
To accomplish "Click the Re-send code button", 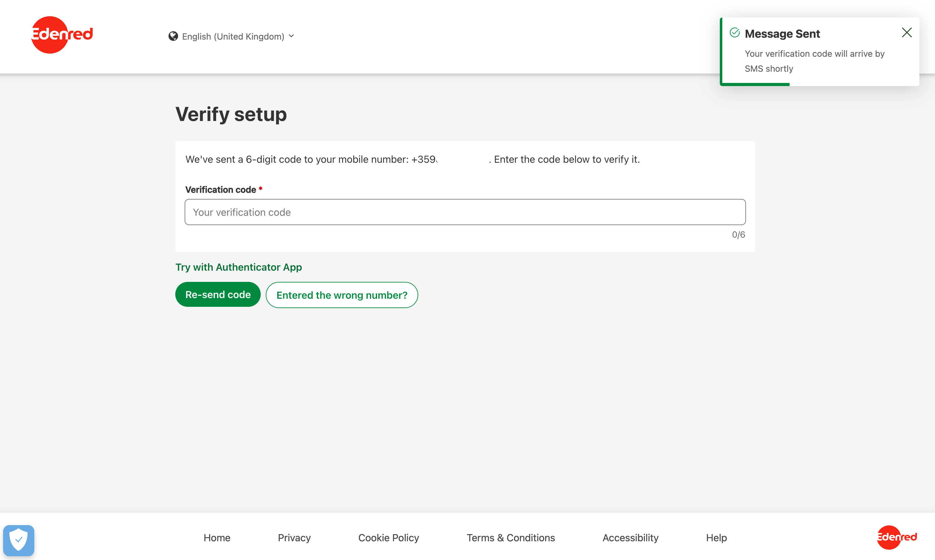I will point(218,294).
